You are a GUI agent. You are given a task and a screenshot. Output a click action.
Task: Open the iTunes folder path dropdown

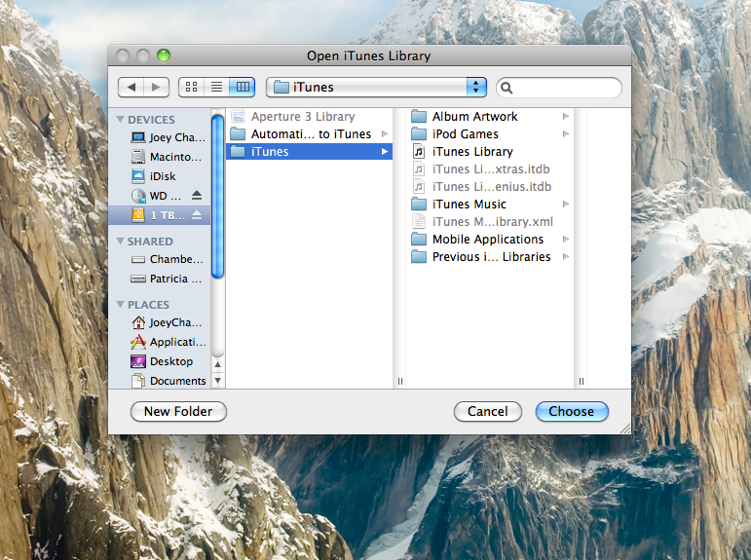[376, 88]
